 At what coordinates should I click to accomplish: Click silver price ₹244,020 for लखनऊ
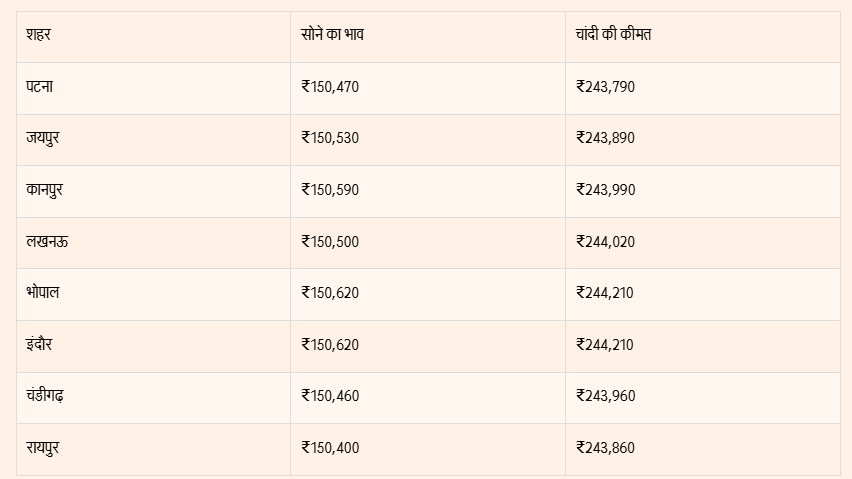pos(605,242)
